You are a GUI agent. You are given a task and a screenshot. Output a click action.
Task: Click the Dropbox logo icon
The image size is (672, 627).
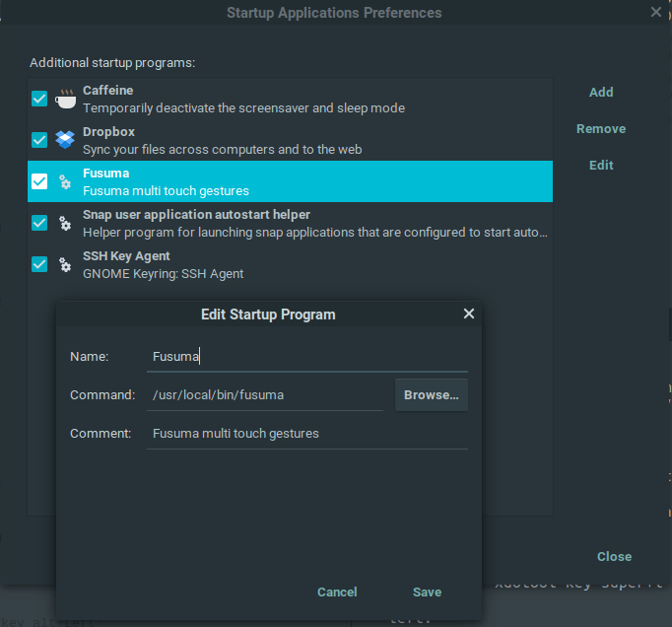[x=66, y=140]
